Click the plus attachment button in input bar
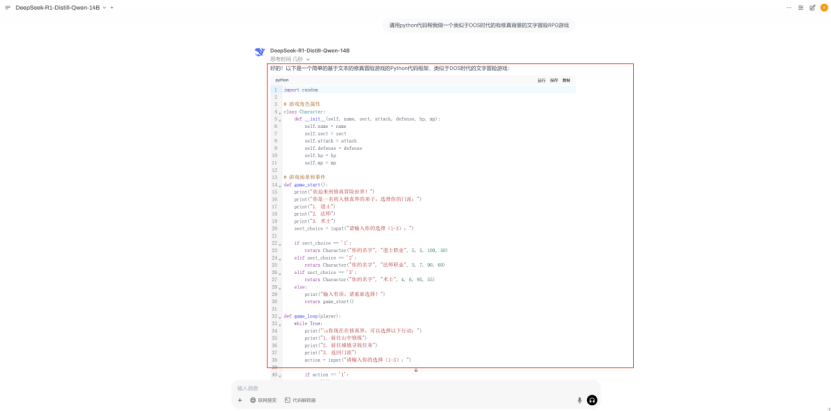831x411 pixels. coord(240,400)
